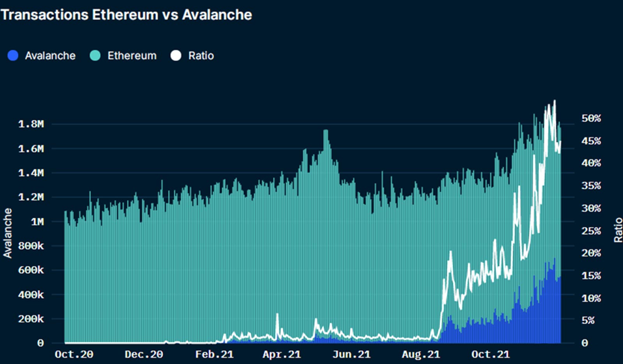
Task: Click the 600k left axis label
Action: [31, 270]
